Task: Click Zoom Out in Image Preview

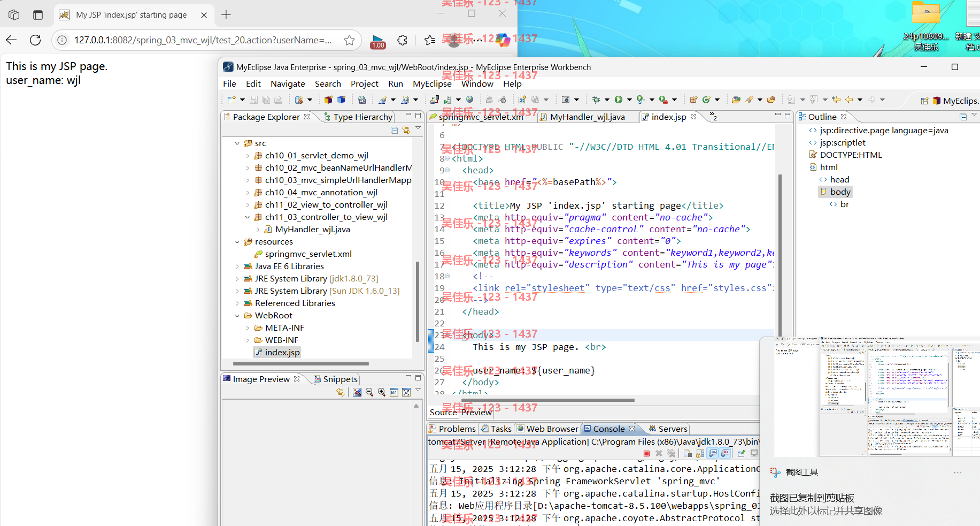Action: point(369,392)
